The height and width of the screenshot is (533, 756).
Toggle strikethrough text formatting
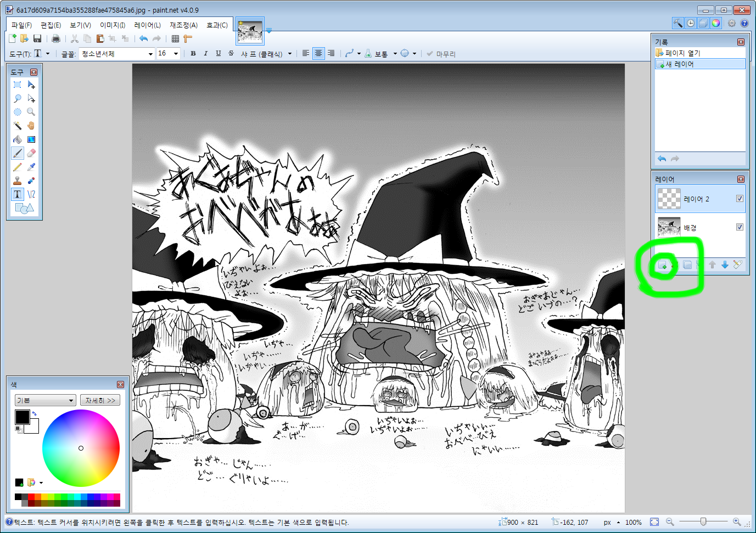pyautogui.click(x=231, y=53)
